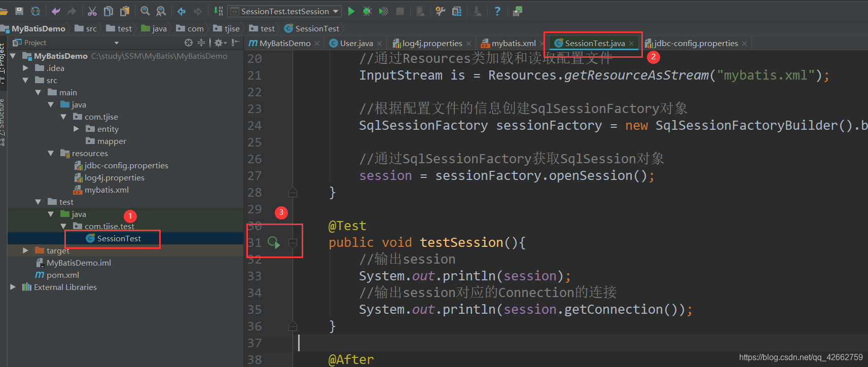Navigate Back with blue left arrow
This screenshot has height=367, width=868.
pos(182,11)
